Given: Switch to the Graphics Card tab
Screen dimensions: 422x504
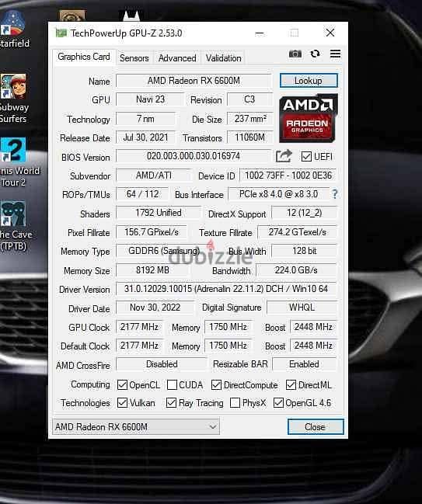Looking at the screenshot, I should 84,57.
